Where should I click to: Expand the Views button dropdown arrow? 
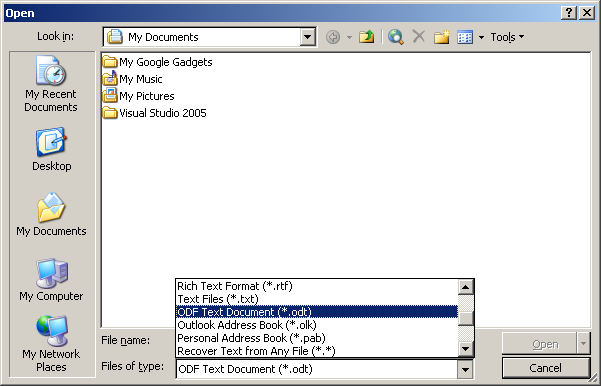(x=481, y=37)
